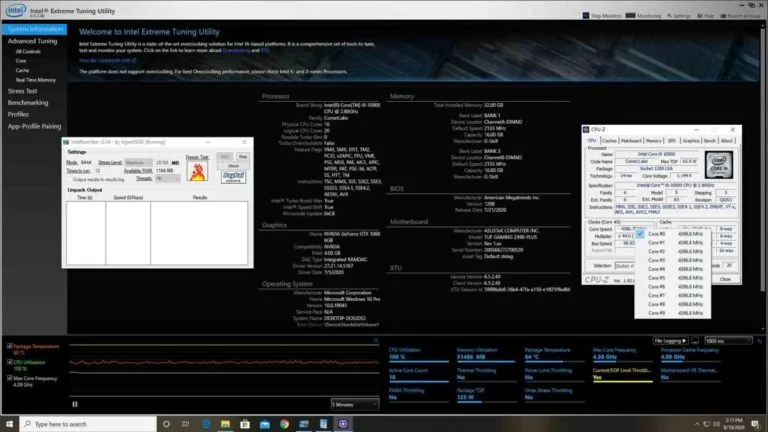Open All Controls under Advanced Tuning
Image resolution: width=768 pixels, height=432 pixels.
pos(28,51)
